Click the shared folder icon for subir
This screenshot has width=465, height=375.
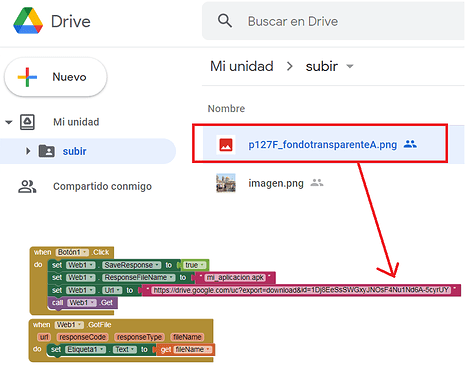point(47,151)
